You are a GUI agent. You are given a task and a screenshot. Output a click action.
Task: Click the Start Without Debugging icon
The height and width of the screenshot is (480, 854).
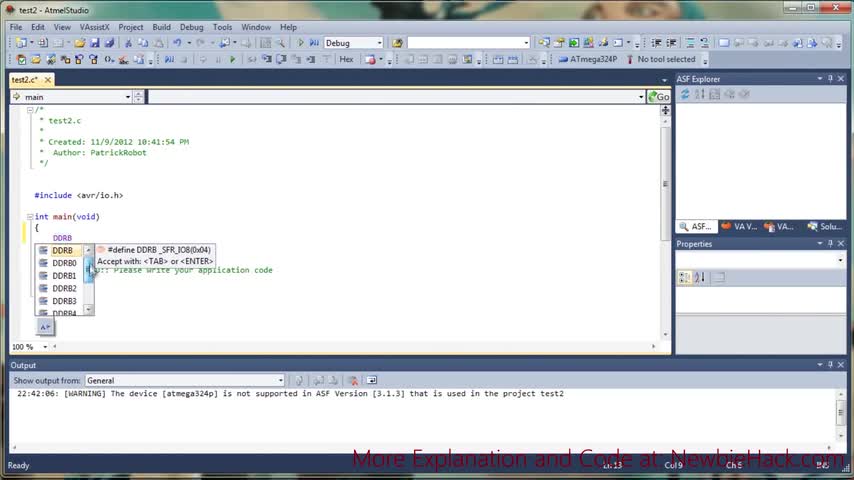coord(314,43)
